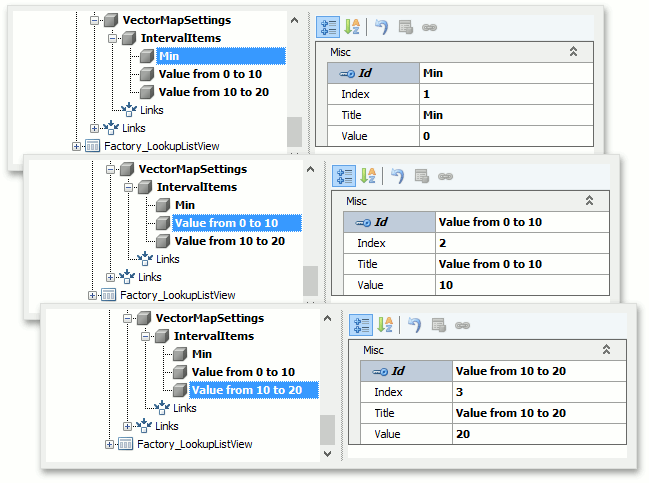Click Alphabetical sort icon above the Index 2 grid
The image size is (649, 483).
click(x=367, y=177)
